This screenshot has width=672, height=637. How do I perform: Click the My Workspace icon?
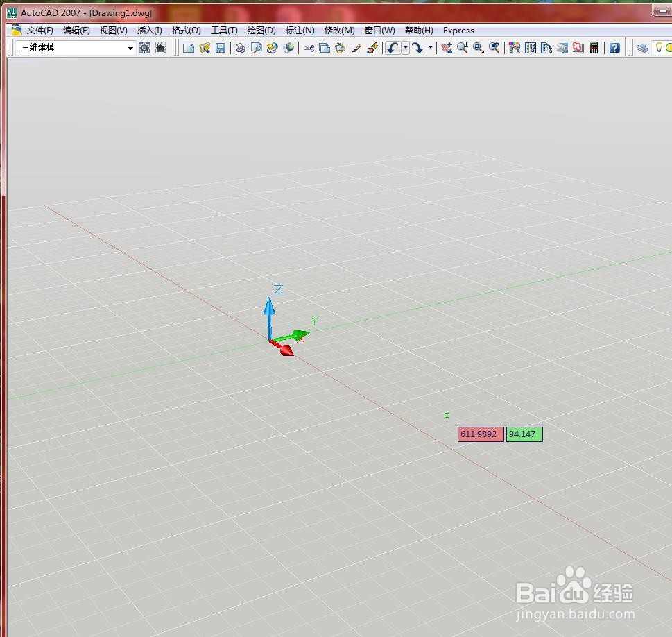[160, 48]
